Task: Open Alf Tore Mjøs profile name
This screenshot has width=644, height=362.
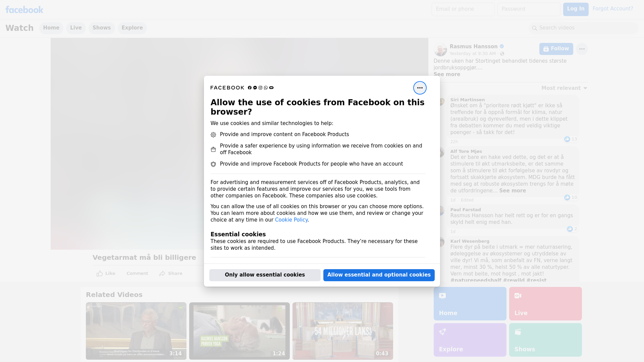Action: [466, 152]
